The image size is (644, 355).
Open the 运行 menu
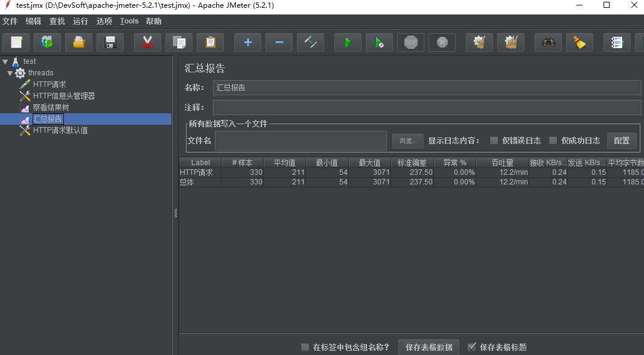(x=80, y=21)
